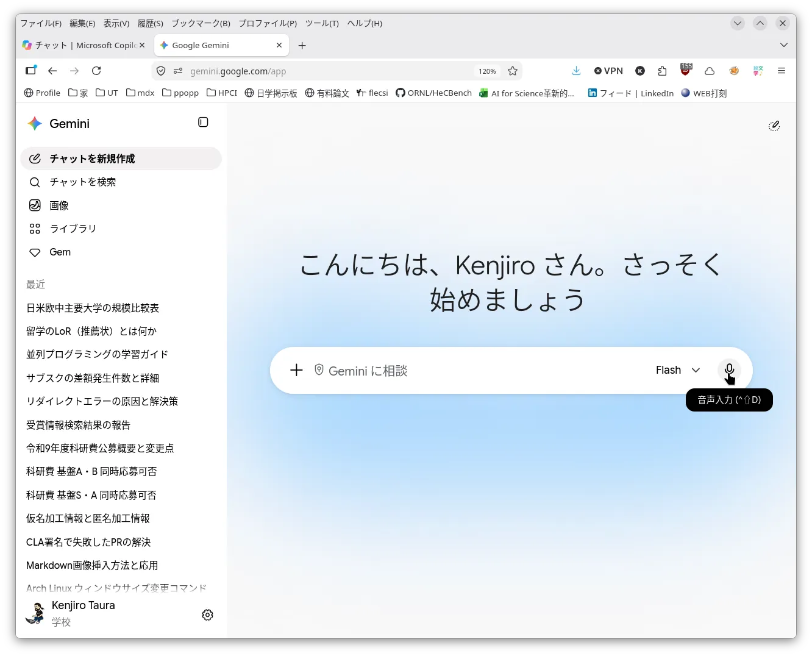This screenshot has height=656, width=812.
Task: Click the site permissions icon in address bar
Action: pyautogui.click(x=178, y=71)
